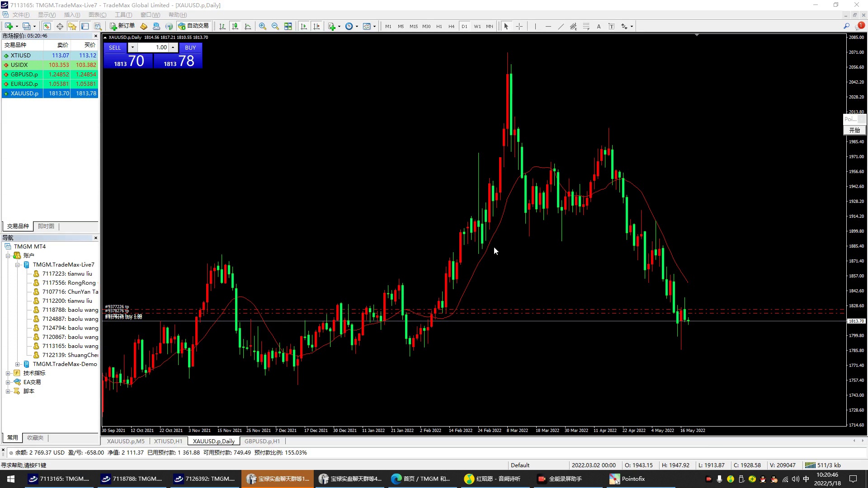Viewport: 868px width, 488px height.
Task: Select the Fibonacci retracement tool
Action: coord(586,26)
